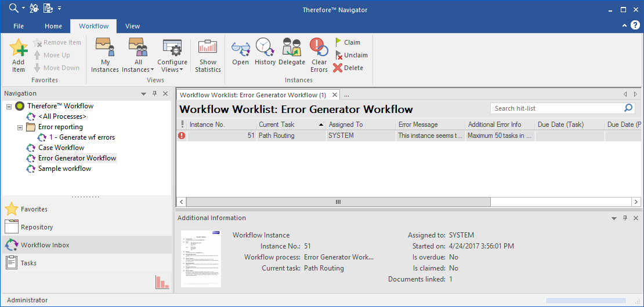
Task: Open the Tasks navigation section
Action: (86, 263)
